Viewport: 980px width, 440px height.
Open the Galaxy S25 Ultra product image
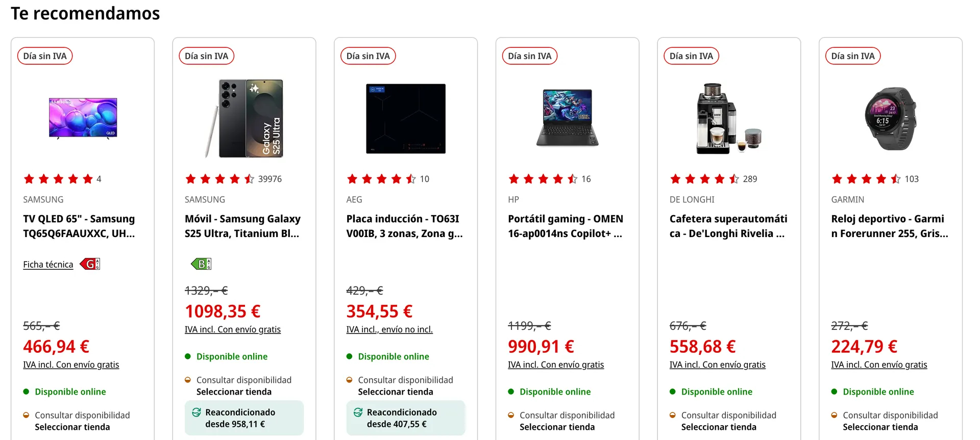244,118
